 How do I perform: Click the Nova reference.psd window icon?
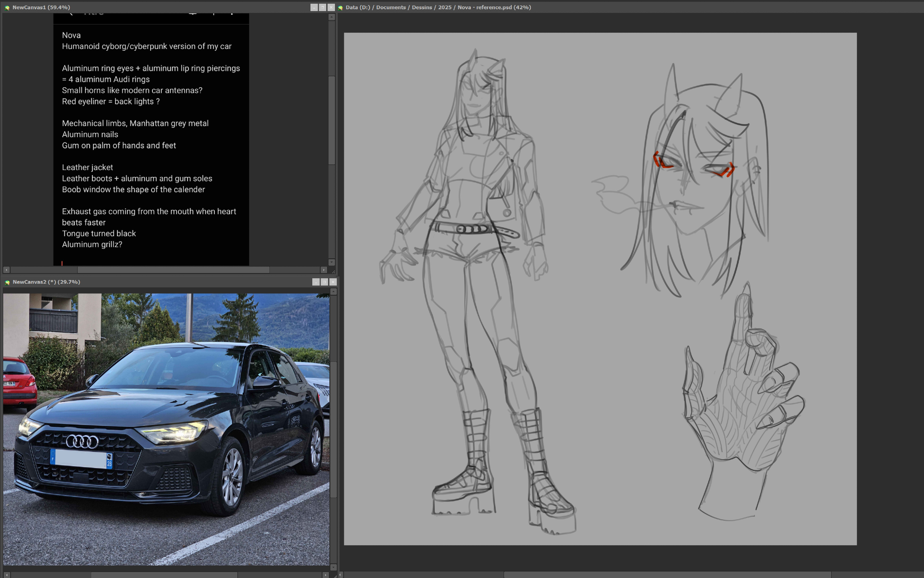[340, 7]
